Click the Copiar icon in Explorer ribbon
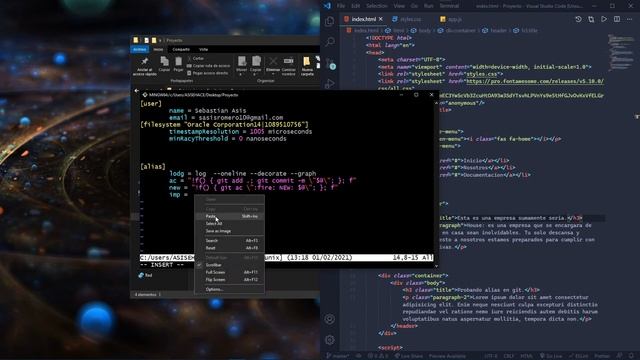This screenshot has height=360, width=640. (x=164, y=64)
